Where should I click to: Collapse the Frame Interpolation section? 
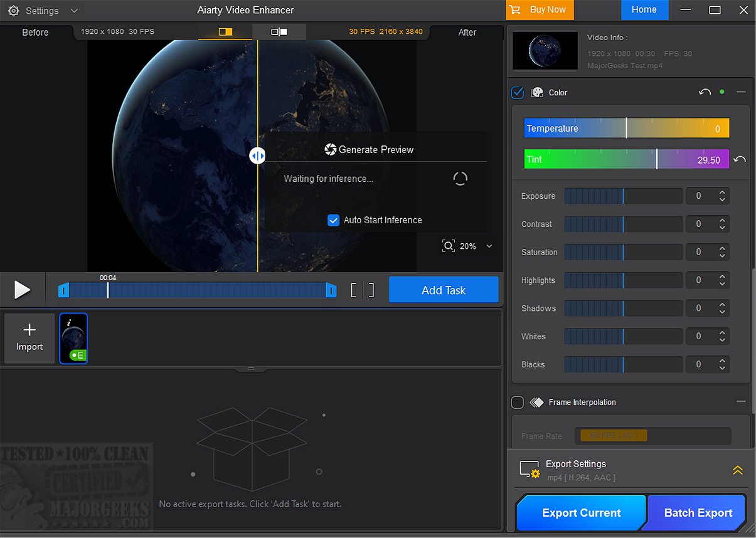[x=741, y=402]
